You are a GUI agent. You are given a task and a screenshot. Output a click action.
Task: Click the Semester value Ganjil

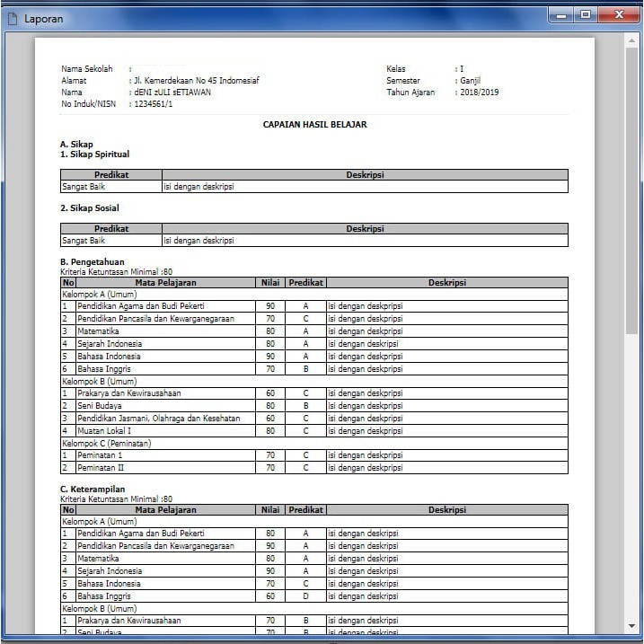pyautogui.click(x=471, y=81)
